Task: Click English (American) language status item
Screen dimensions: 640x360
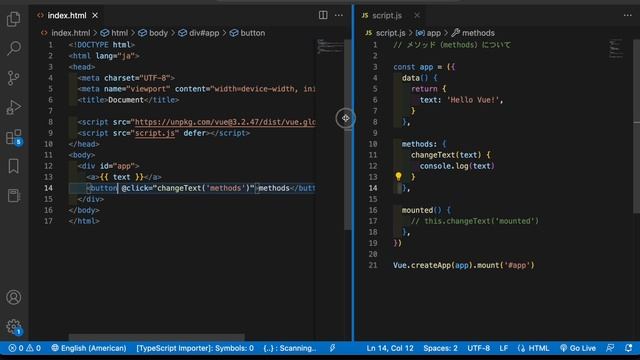Action: pos(89,348)
